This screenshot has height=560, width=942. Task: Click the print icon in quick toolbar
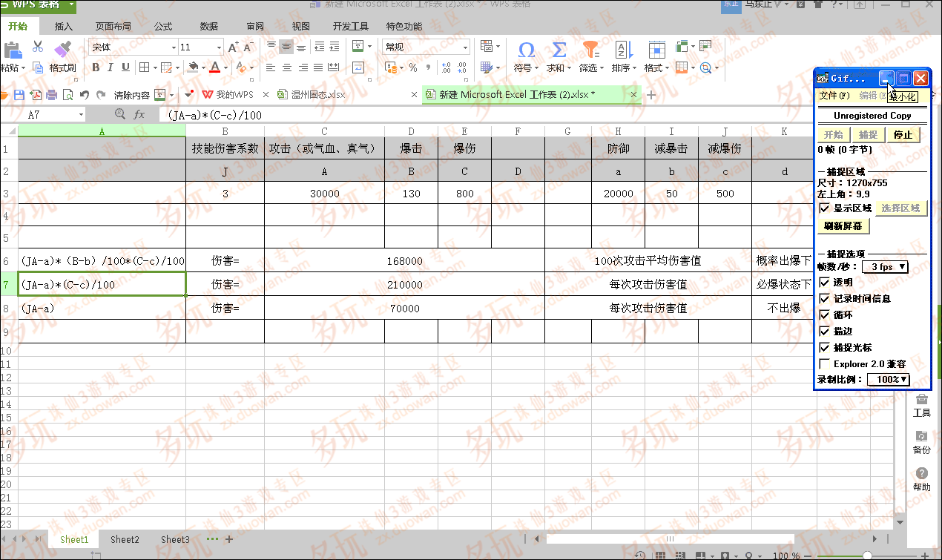[52, 95]
